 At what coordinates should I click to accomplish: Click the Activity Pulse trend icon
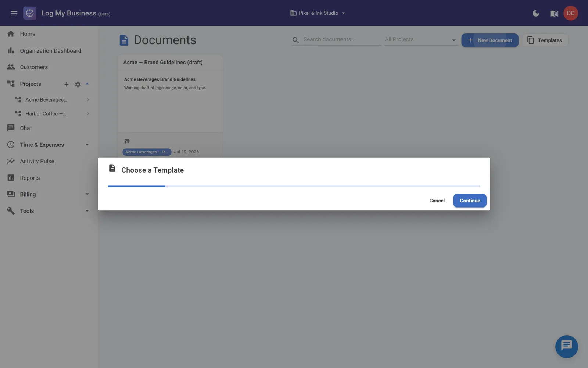11,161
